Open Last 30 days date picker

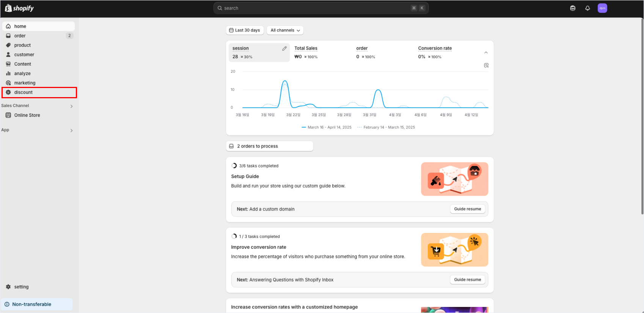[245, 30]
